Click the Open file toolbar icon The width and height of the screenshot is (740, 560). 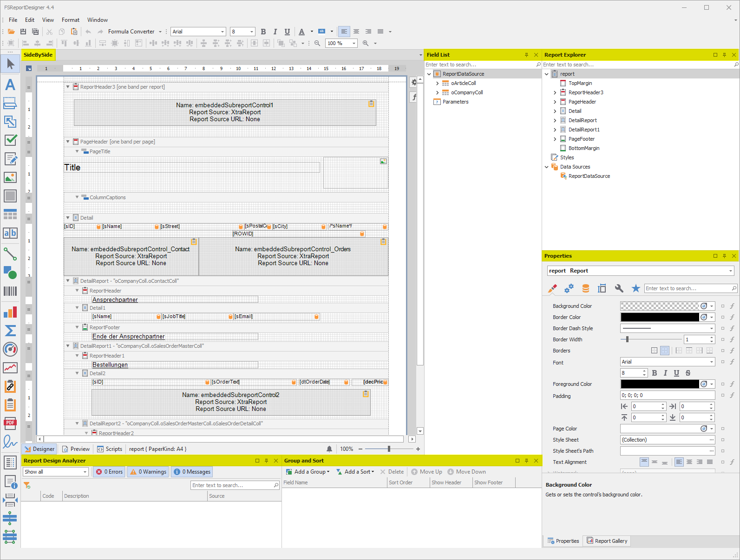click(11, 32)
